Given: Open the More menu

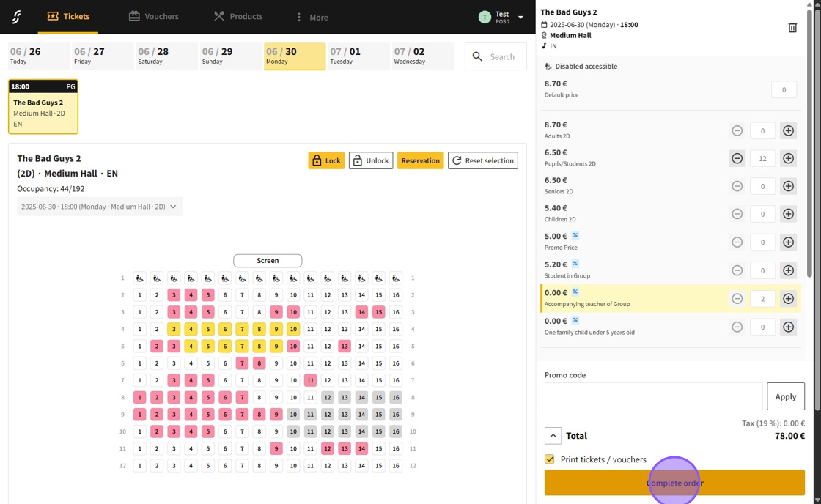Looking at the screenshot, I should coord(311,17).
